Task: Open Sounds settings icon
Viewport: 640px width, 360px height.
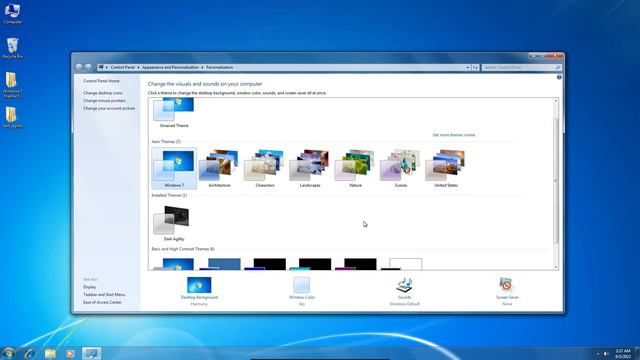Action: [x=404, y=285]
